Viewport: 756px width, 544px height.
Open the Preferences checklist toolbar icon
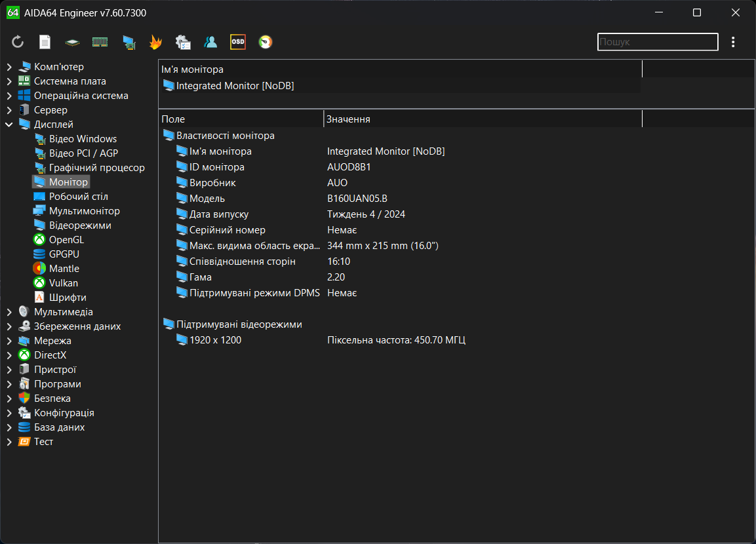183,42
